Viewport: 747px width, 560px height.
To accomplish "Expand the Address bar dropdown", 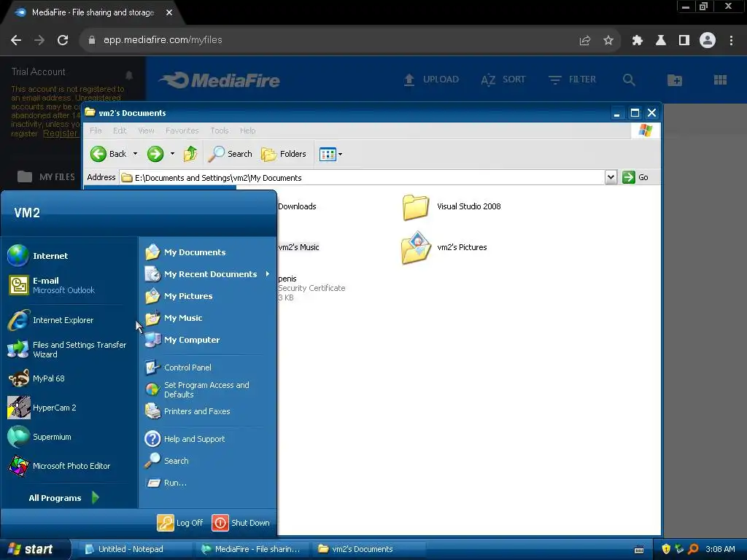I will [611, 177].
